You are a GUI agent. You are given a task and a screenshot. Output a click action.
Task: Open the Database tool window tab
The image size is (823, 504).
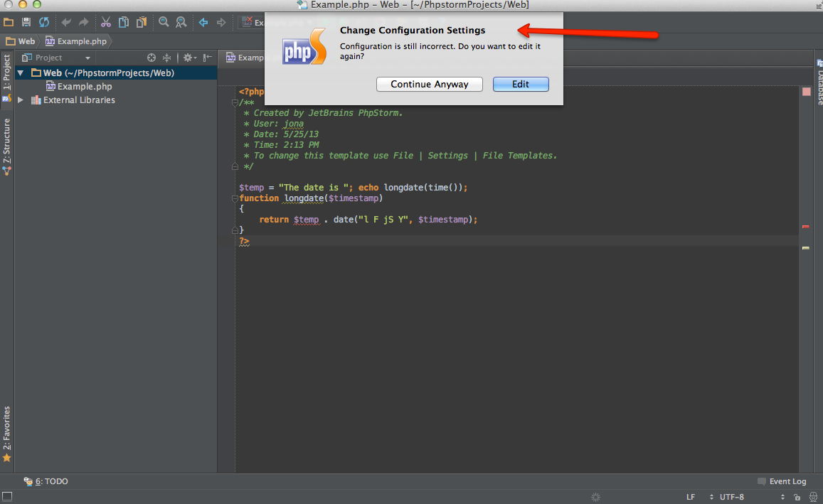(x=819, y=82)
